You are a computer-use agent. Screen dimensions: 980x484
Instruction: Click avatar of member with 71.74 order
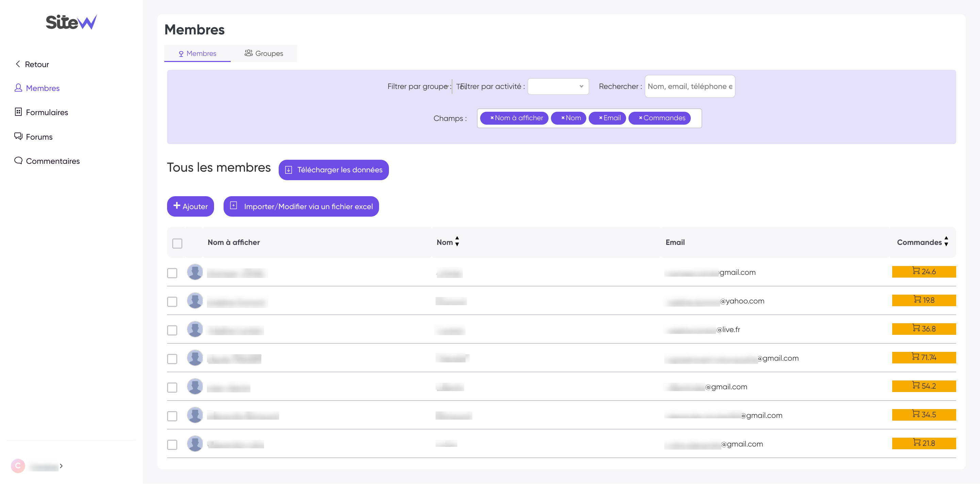(195, 358)
